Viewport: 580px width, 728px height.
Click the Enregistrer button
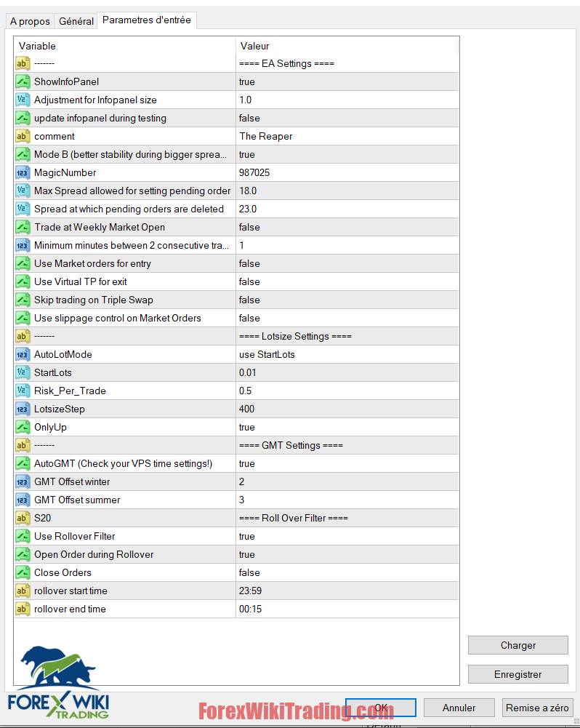coord(517,675)
